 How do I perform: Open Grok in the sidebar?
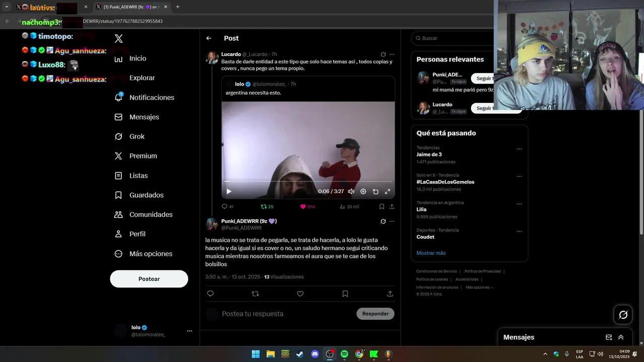click(x=130, y=136)
